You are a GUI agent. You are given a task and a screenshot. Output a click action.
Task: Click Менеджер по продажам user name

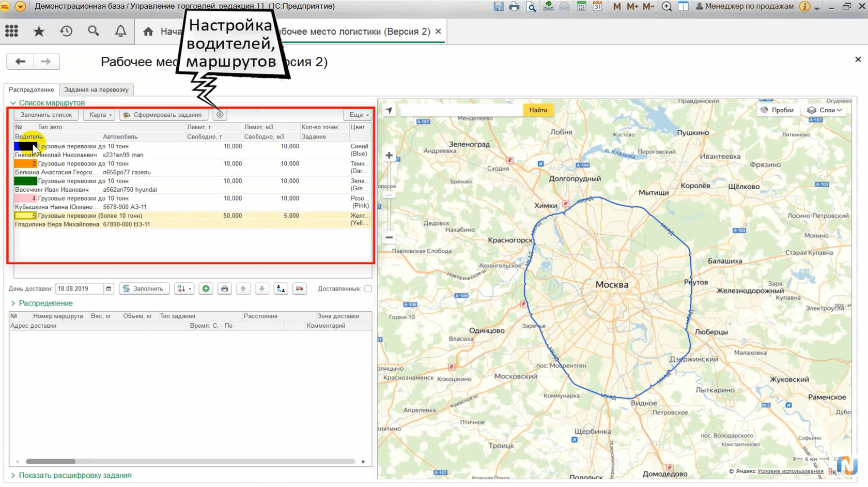(x=744, y=6)
